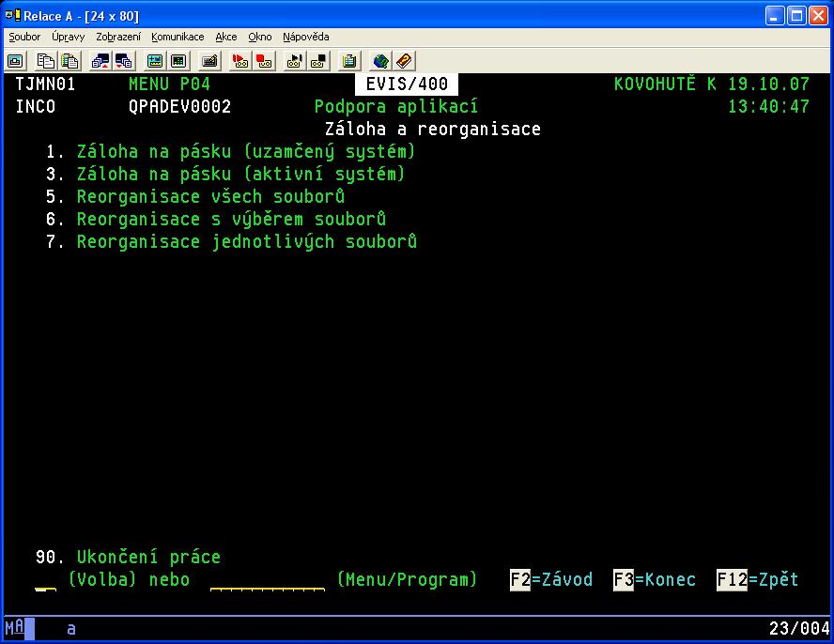Viewport: 834px width, 644px height.
Task: Click the (Menu/Program) label
Action: click(407, 579)
